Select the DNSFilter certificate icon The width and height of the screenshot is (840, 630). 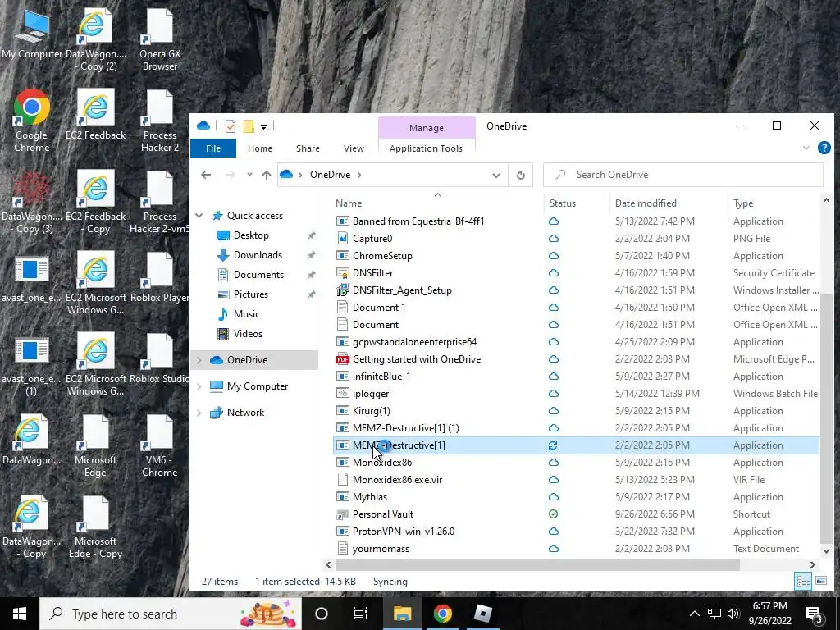click(342, 272)
